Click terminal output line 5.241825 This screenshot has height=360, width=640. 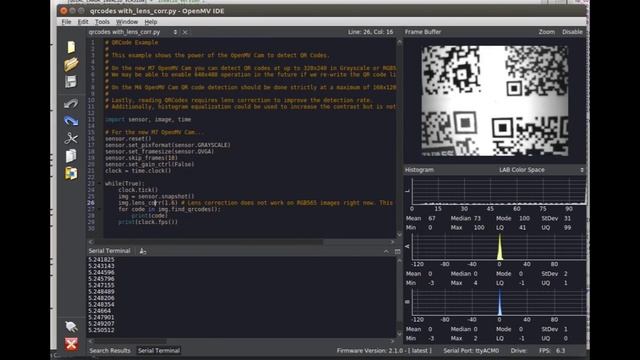(101, 260)
